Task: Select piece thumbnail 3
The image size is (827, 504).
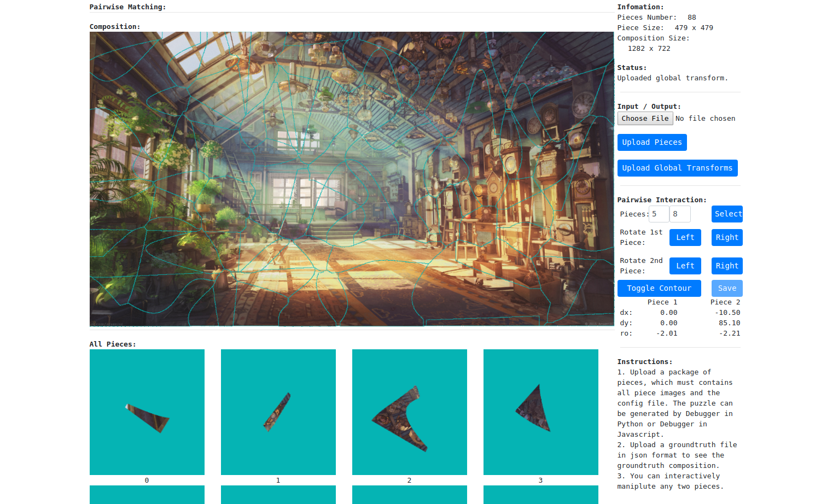Action: pyautogui.click(x=541, y=412)
